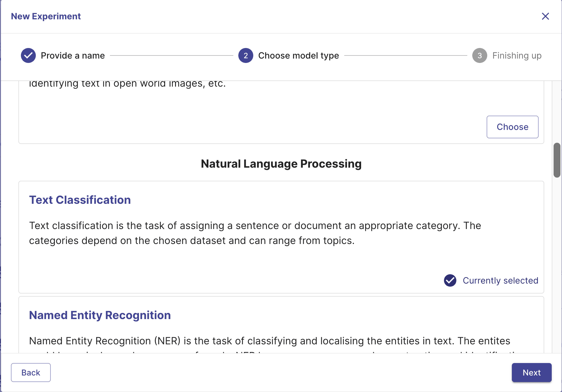This screenshot has width=562, height=392.
Task: Click the step 3 circle icon
Action: point(480,55)
